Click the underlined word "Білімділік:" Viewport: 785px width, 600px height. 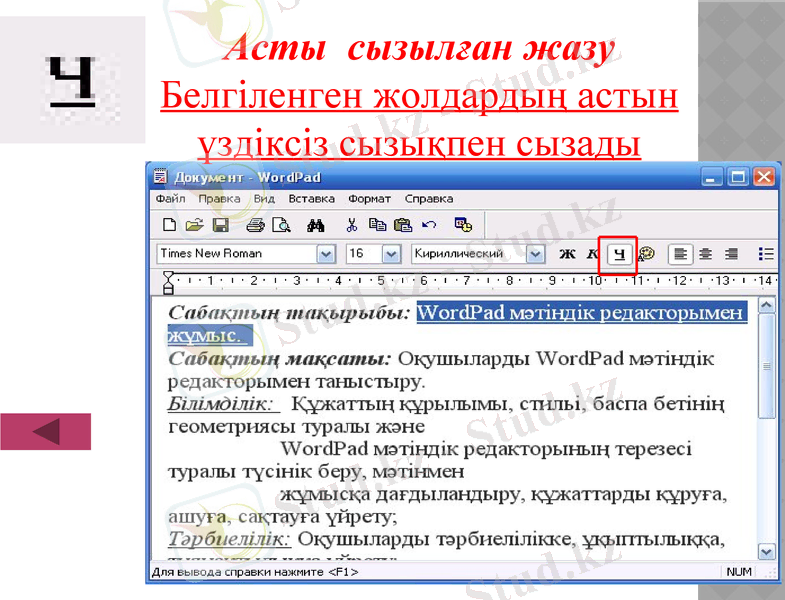[x=221, y=404]
